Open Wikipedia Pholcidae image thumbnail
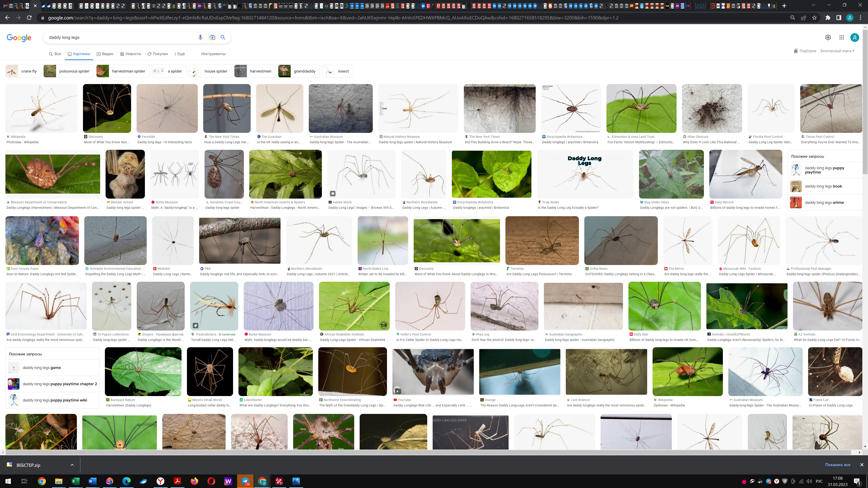868x488 pixels. pyautogui.click(x=41, y=108)
